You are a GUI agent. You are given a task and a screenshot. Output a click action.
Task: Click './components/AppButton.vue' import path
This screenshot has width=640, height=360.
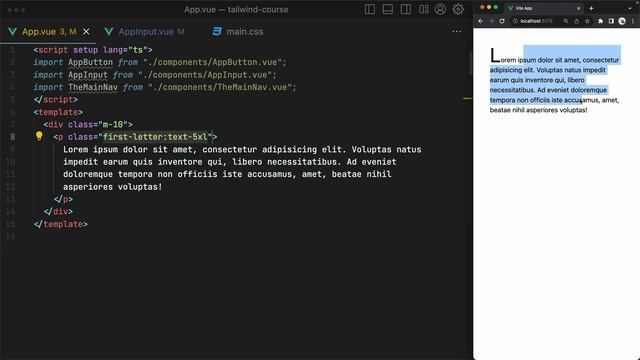pos(212,62)
